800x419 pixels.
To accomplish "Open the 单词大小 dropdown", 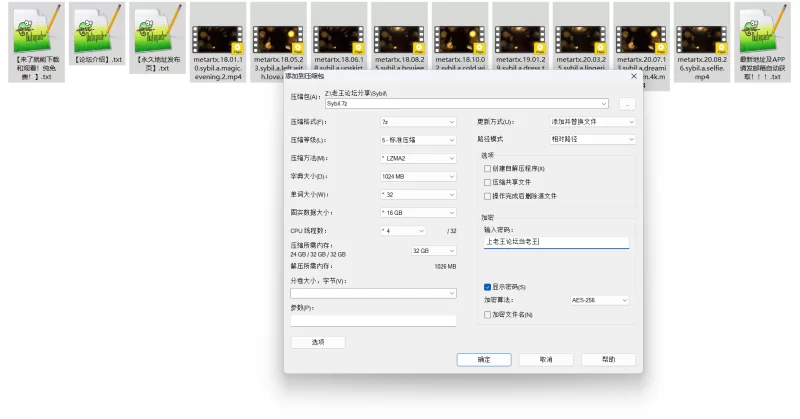I will (x=418, y=194).
